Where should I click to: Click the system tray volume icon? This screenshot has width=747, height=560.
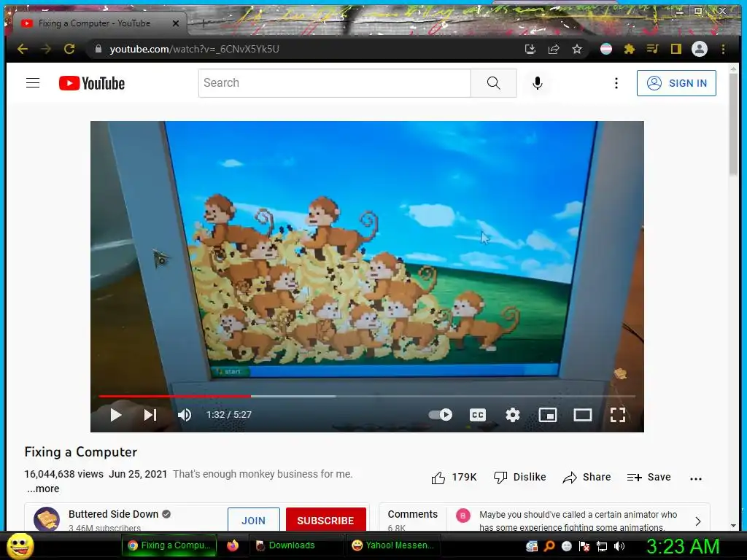click(x=619, y=546)
